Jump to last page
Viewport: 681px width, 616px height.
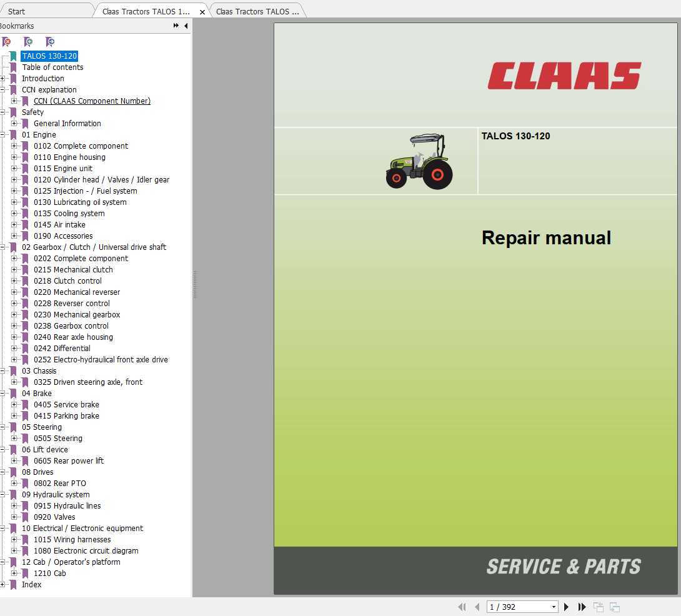582,607
